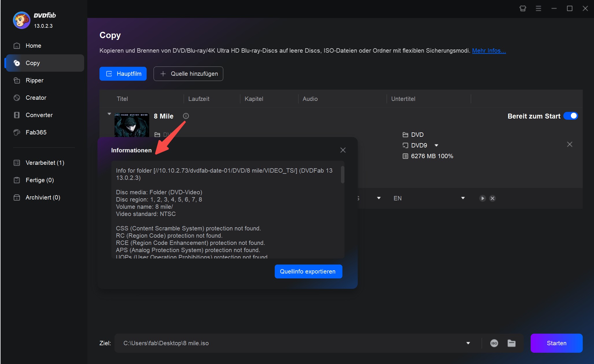Open the Ripper module
Screen dimensions: 594x364
34,80
